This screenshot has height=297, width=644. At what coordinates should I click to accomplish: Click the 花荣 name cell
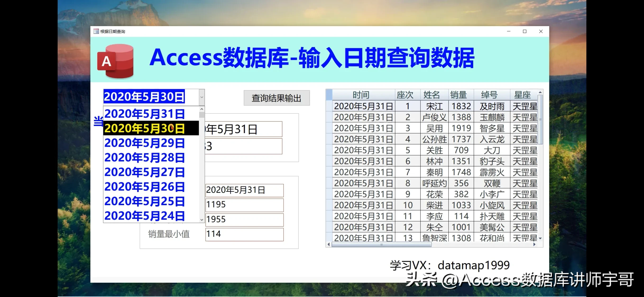coord(434,194)
